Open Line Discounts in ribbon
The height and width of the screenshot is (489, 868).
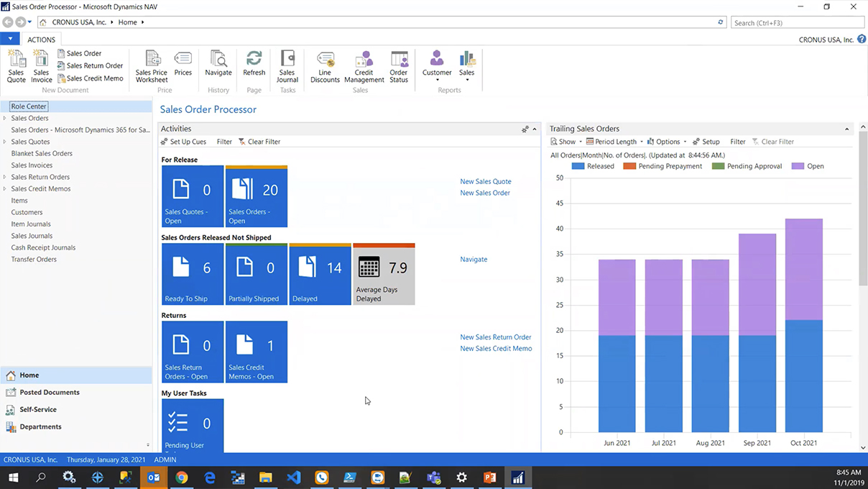click(x=325, y=67)
